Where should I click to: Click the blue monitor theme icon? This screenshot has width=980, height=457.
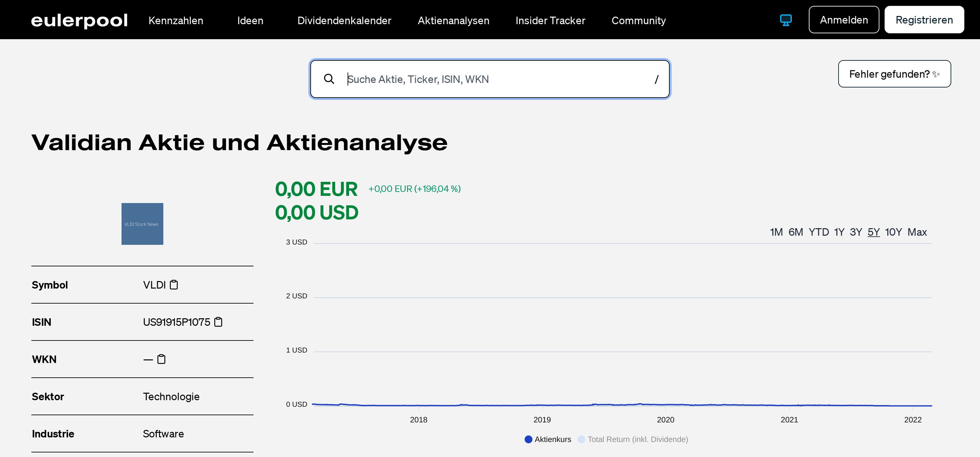786,20
